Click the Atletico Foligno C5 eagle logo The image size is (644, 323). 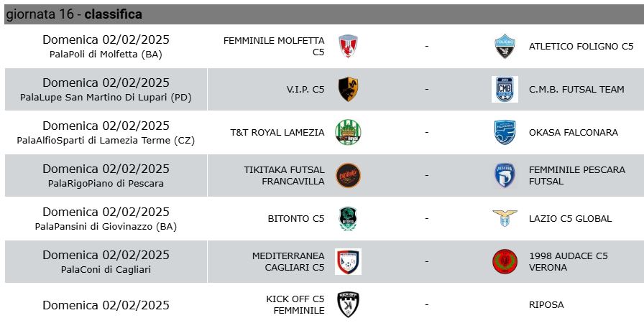(x=505, y=46)
